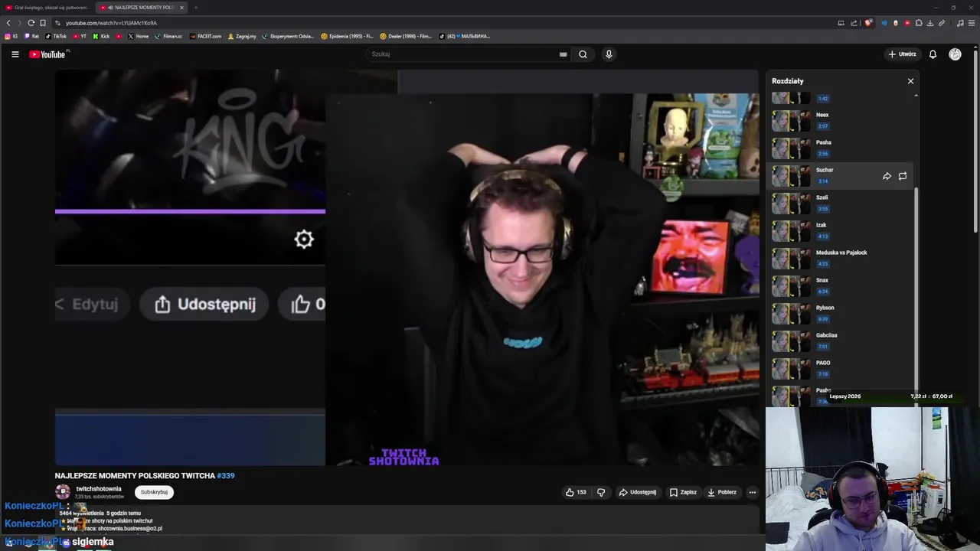The image size is (980, 551).
Task: Jump to the Szeli chapter
Action: tap(841, 204)
